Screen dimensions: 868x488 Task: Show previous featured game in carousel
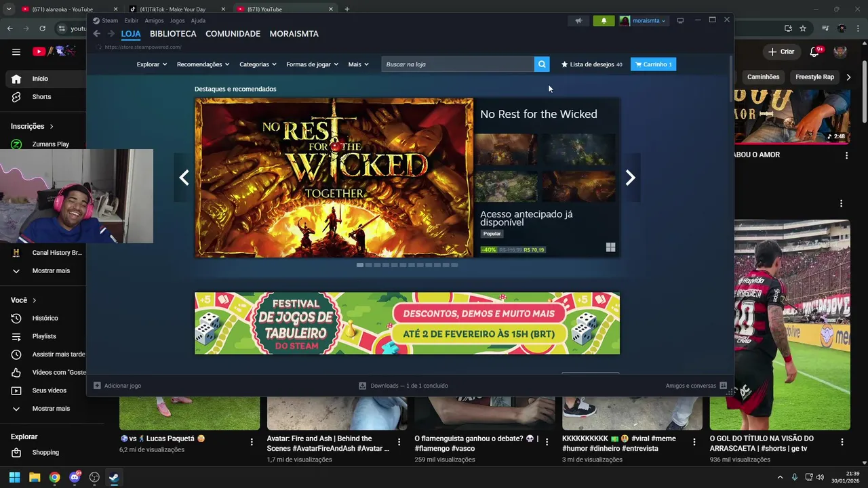[184, 178]
